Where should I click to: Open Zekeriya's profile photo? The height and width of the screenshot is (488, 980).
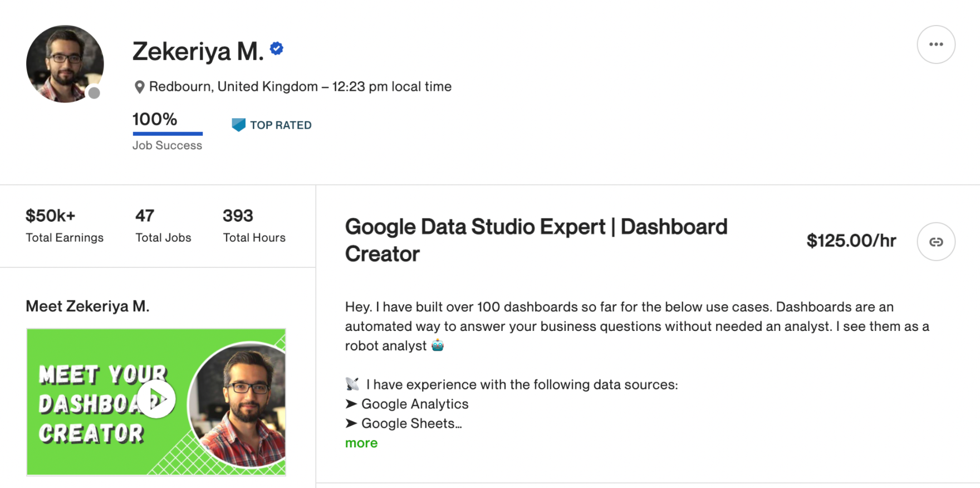coord(65,64)
